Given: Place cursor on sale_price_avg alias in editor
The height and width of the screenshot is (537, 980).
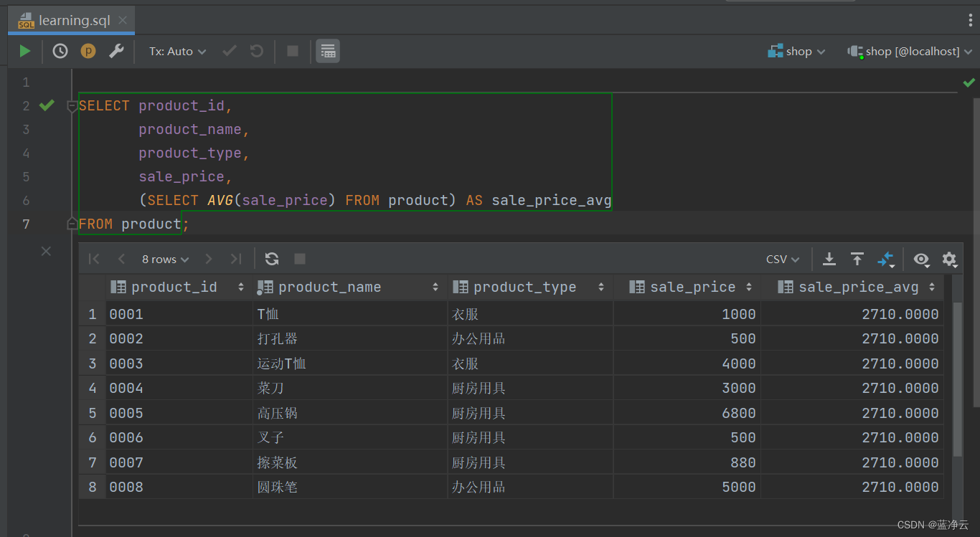Looking at the screenshot, I should (551, 200).
